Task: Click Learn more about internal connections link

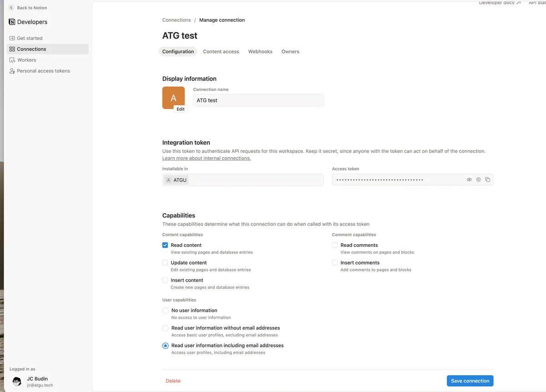Action: [x=207, y=158]
